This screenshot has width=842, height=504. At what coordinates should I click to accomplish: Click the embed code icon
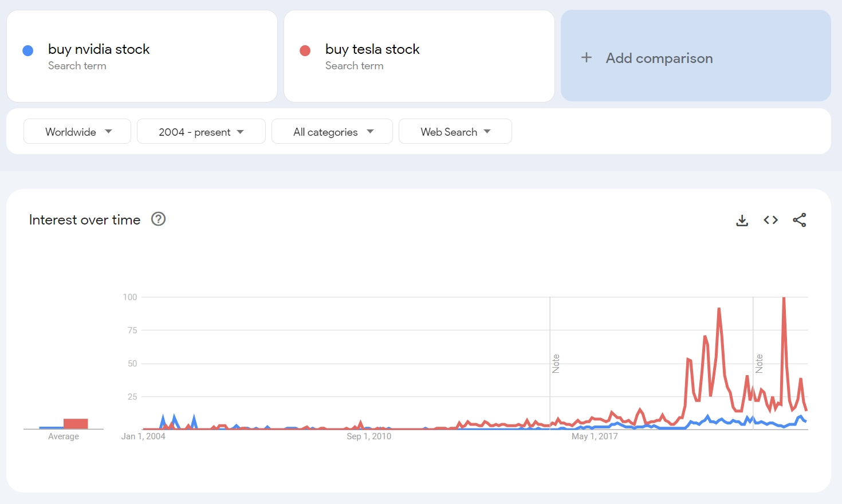pyautogui.click(x=770, y=220)
